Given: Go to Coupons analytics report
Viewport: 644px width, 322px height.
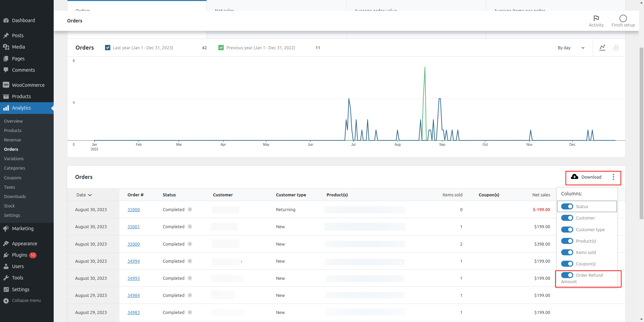Looking at the screenshot, I should point(12,178).
